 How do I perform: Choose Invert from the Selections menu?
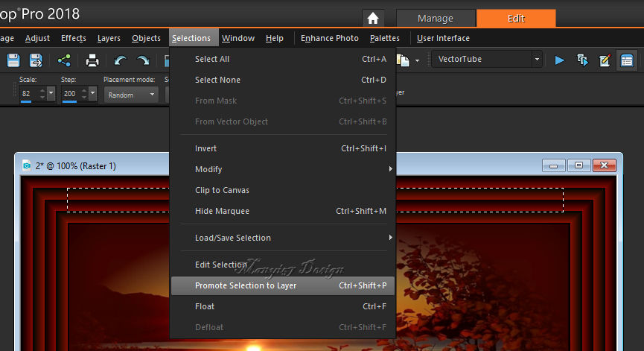283,148
